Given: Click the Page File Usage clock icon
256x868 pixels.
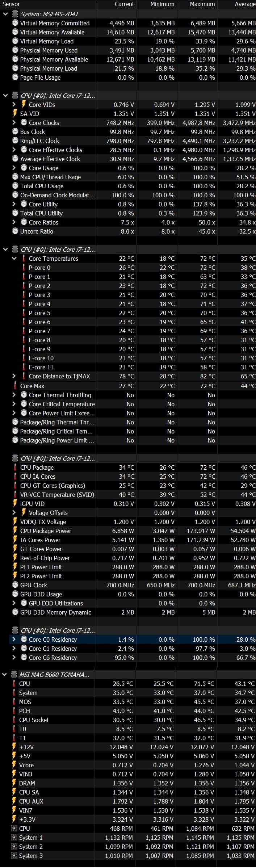Looking at the screenshot, I should (x=15, y=77).
